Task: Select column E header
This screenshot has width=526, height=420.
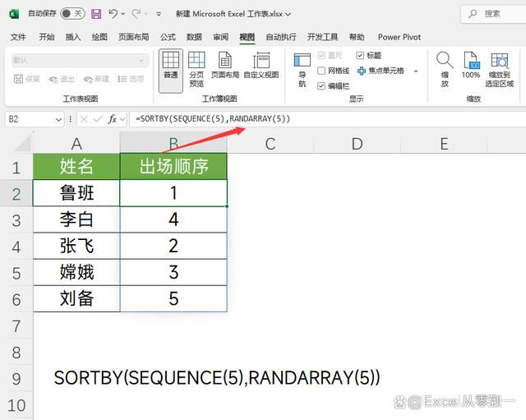Action: tap(444, 144)
